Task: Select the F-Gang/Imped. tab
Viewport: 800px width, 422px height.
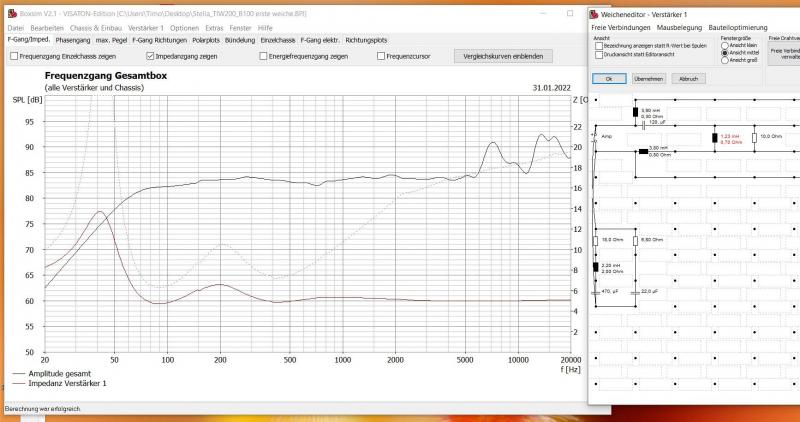Action: (29, 39)
